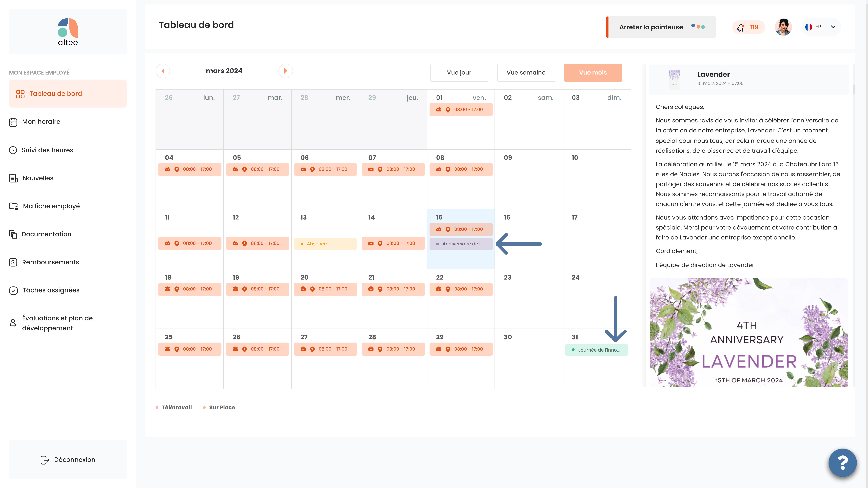Open Journée de l'Inno event on March 31
This screenshot has height=488, width=868.
coord(596,350)
